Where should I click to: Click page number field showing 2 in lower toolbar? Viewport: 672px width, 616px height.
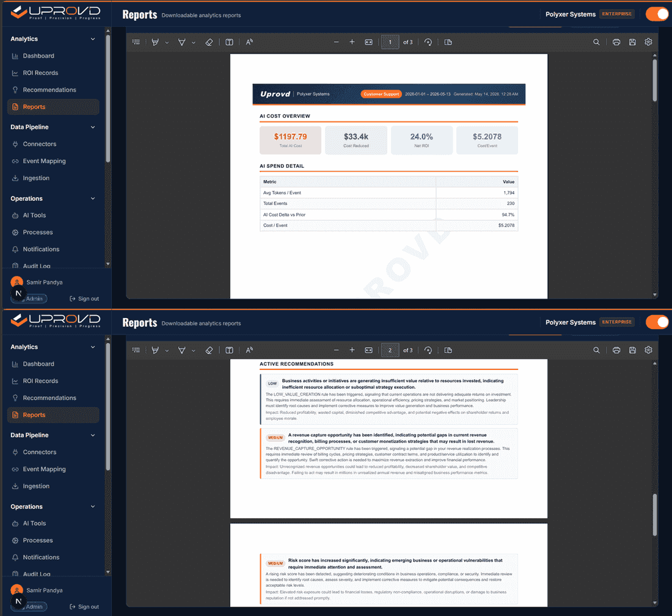[x=390, y=350]
